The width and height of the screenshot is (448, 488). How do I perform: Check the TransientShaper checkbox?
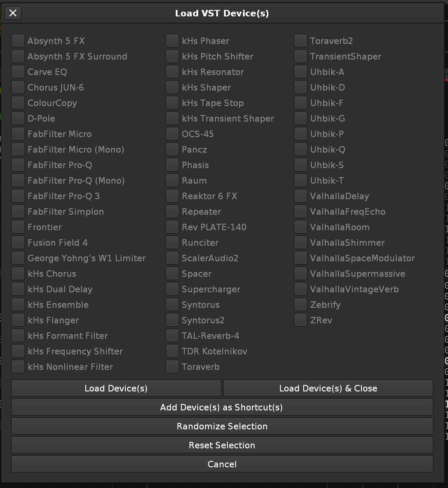[x=301, y=56]
